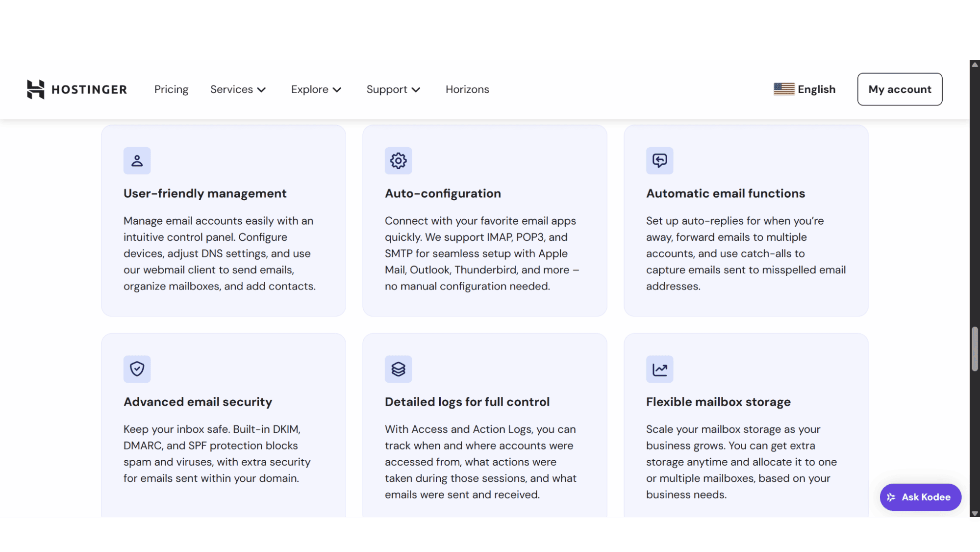
Task: Click the automatic email functions reply icon
Action: [x=659, y=160]
